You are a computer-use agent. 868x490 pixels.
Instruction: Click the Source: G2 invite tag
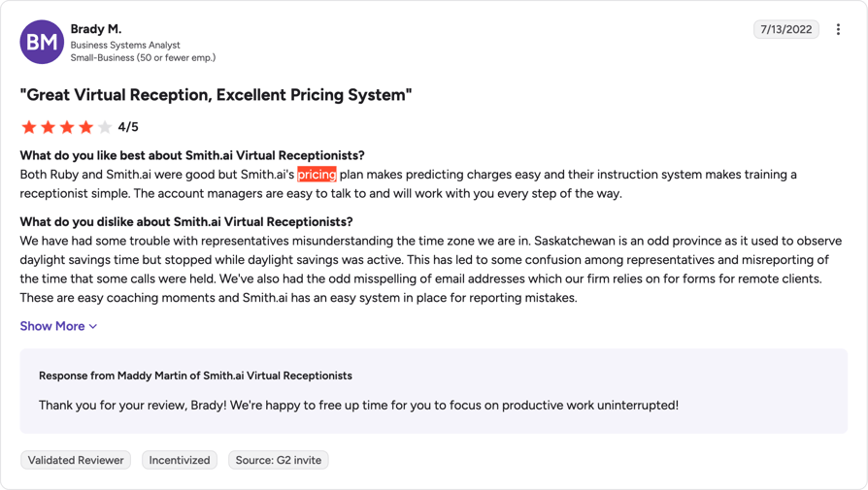tap(279, 460)
